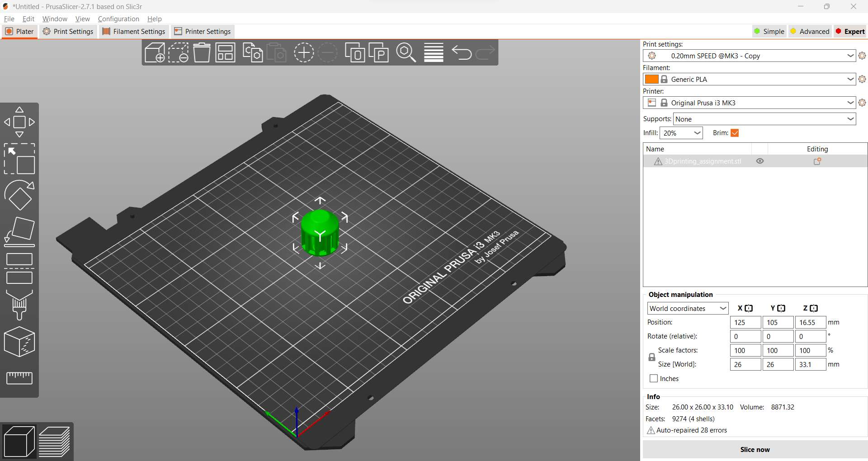Select 3Dprinting_assignment.stl in object list

click(x=703, y=161)
